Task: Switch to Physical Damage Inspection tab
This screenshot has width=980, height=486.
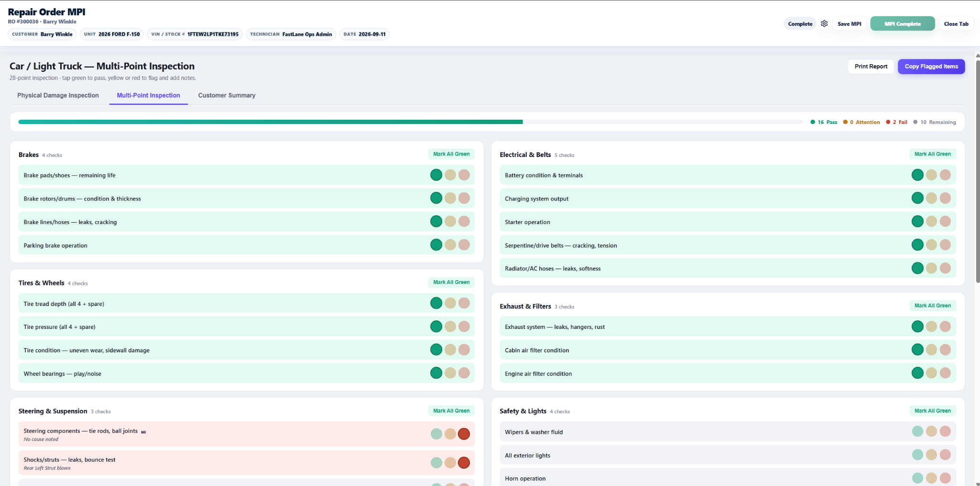Action: (58, 95)
